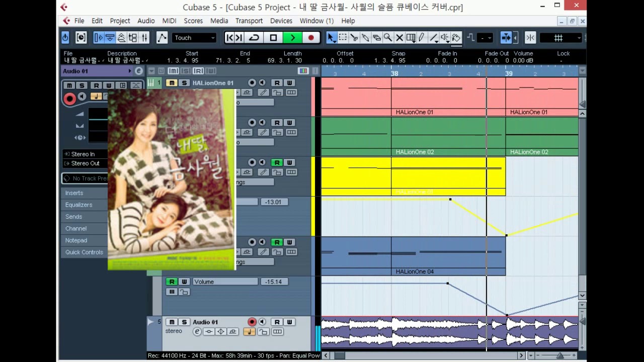
Task: Open the Pool window icon
Action: coord(133,38)
